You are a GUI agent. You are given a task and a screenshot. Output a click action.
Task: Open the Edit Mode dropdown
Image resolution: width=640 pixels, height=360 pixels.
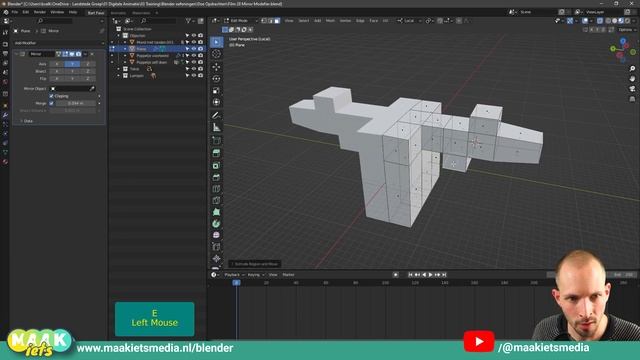point(240,20)
